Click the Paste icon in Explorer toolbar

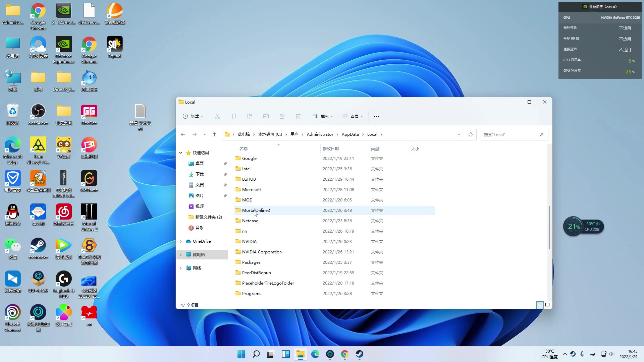pos(250,116)
